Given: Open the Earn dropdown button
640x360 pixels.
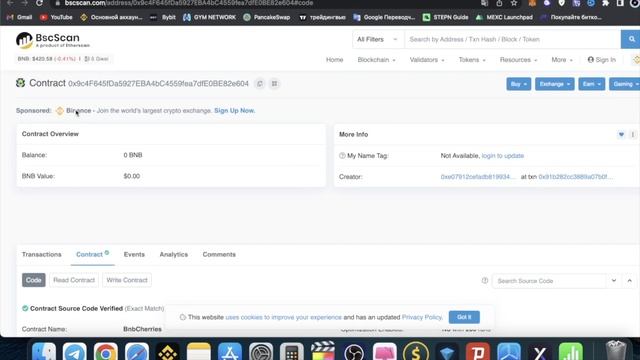Looking at the screenshot, I should (x=591, y=84).
